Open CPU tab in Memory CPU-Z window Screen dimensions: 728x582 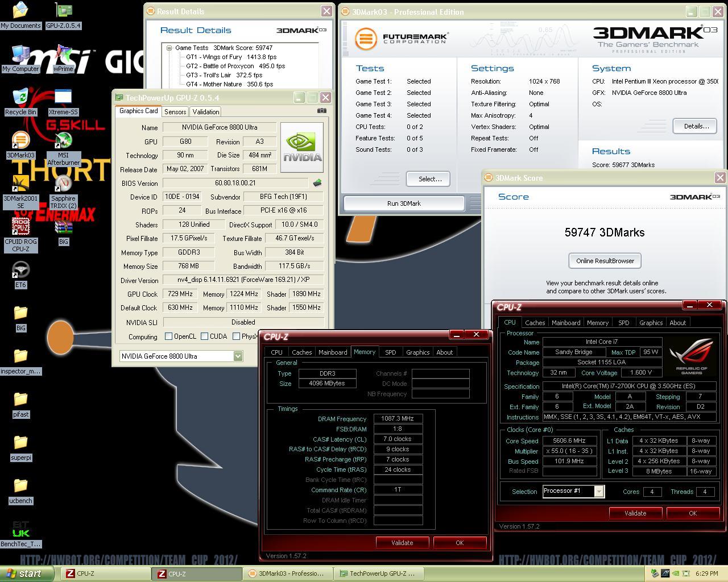[276, 352]
